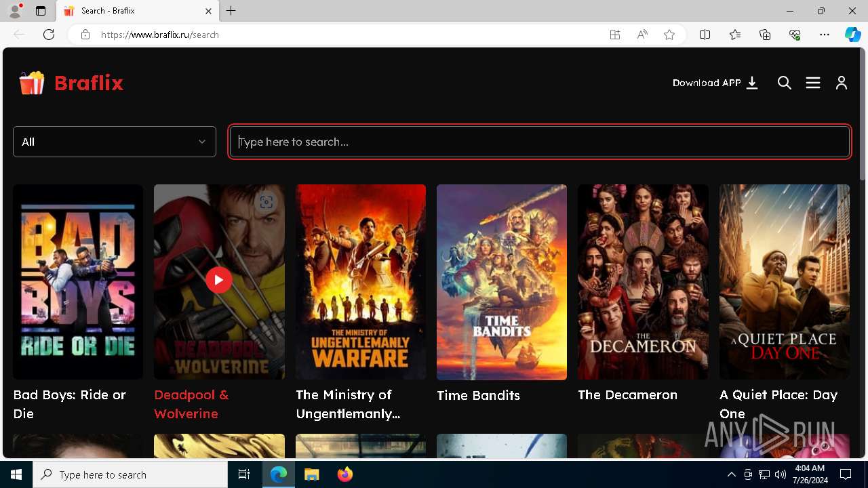868x488 pixels.
Task: Play Deadpool & Wolverine via red play button
Action: [219, 280]
